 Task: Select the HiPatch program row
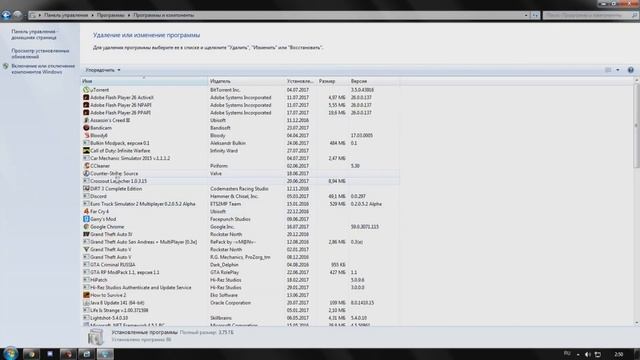(240, 280)
